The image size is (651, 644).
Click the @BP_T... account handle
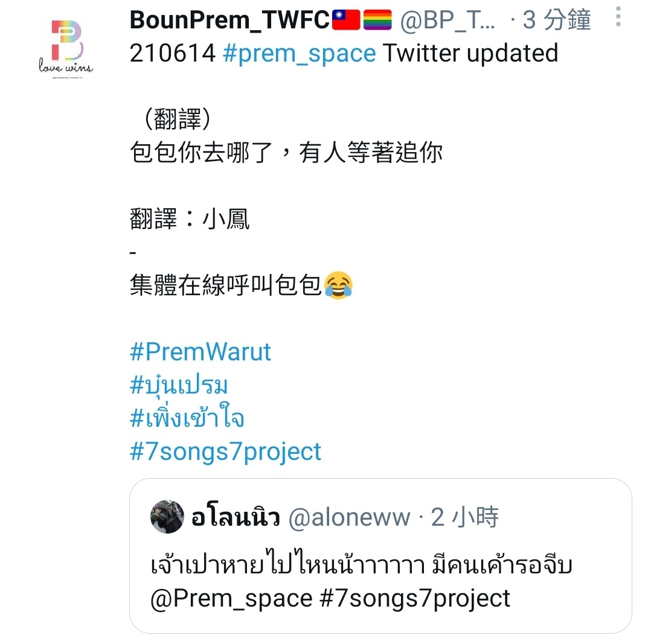coord(447,20)
